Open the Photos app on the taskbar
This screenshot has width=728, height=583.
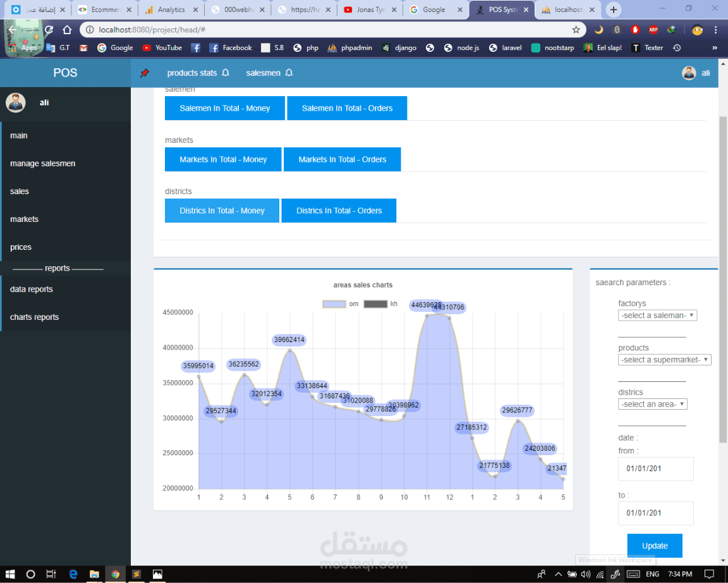coord(157,574)
